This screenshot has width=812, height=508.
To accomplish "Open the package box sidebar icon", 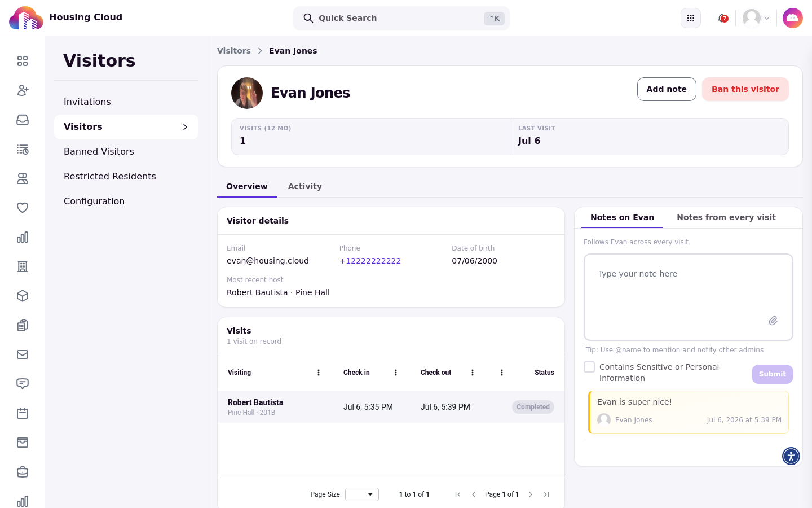I will pos(23,296).
